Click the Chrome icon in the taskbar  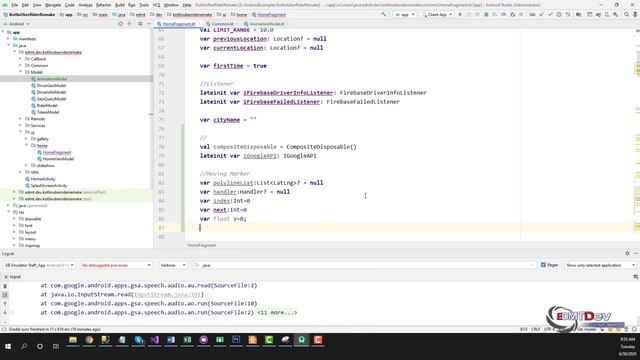click(89, 340)
